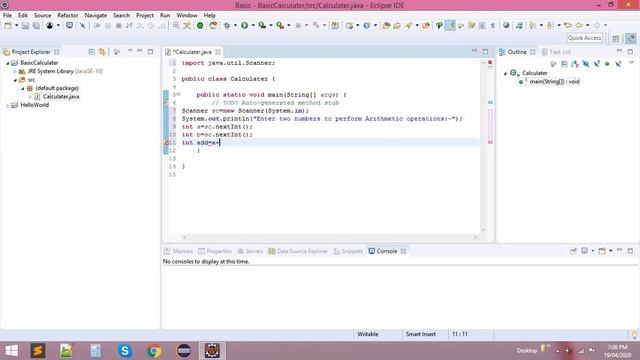The width and height of the screenshot is (640, 360).
Task: Click the highlighted Toggle Mark Occurrences icon
Action: pos(450,25)
